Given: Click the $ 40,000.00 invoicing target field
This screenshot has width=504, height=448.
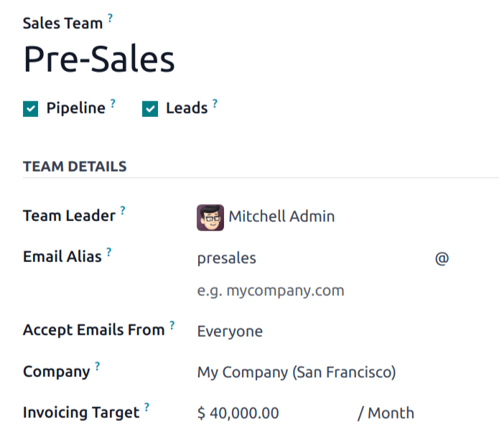Looking at the screenshot, I should point(274,414).
